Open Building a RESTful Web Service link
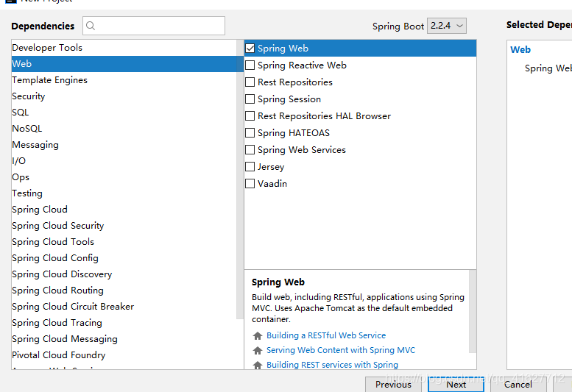Image resolution: width=572 pixels, height=392 pixels. pos(326,335)
